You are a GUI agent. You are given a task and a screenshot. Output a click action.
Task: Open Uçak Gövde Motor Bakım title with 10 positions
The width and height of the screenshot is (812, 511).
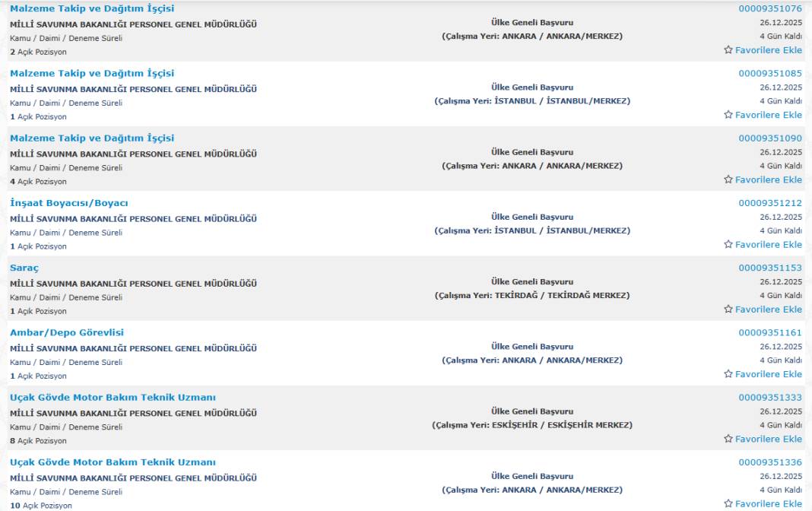113,462
